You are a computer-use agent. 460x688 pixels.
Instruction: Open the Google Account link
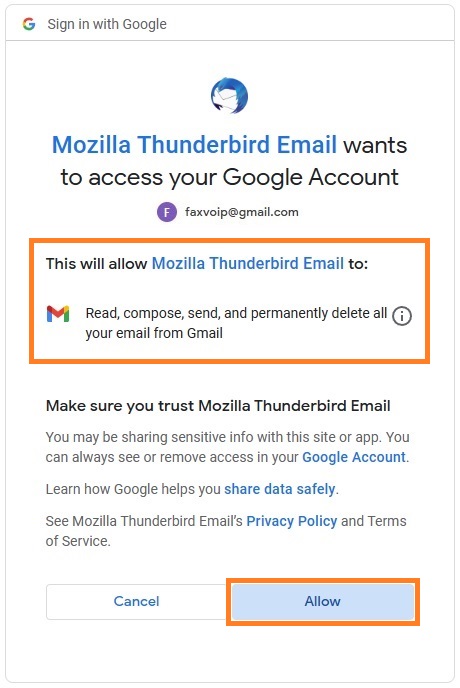[x=354, y=457]
